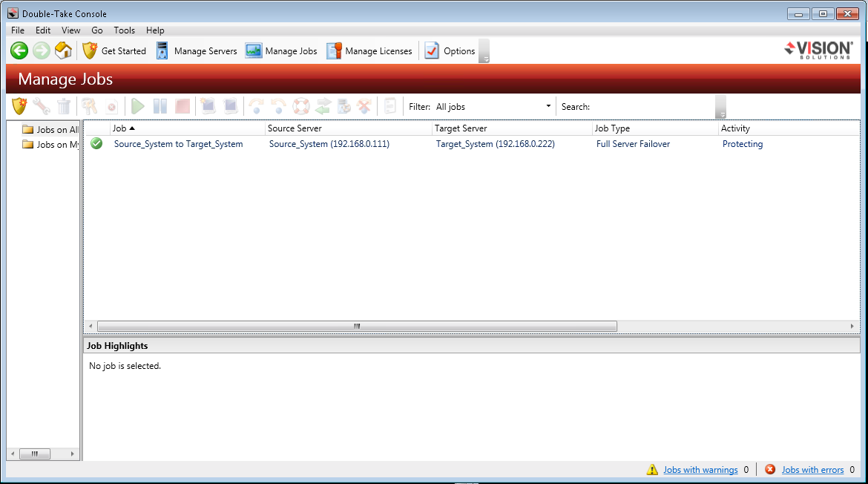The image size is (868, 484).
Task: Click the Home house icon in toolbar
Action: click(64, 51)
